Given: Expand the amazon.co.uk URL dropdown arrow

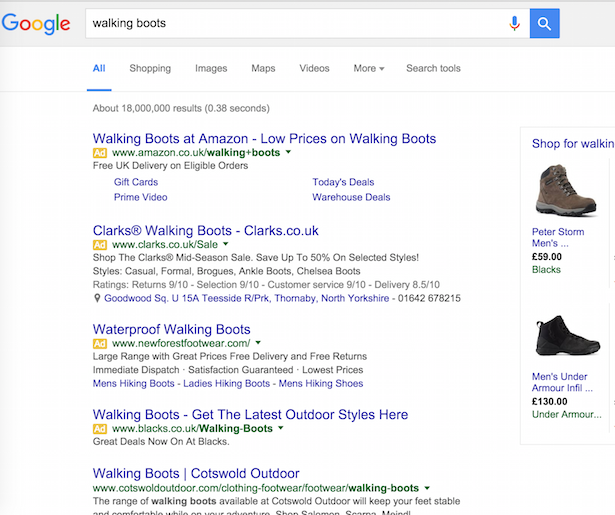Looking at the screenshot, I should point(288,152).
